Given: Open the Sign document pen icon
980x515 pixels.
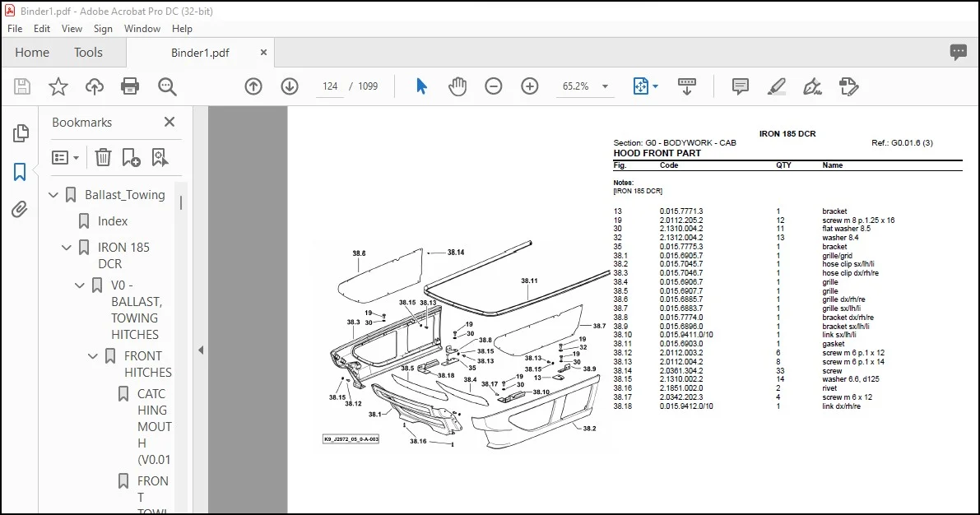Looking at the screenshot, I should point(812,86).
